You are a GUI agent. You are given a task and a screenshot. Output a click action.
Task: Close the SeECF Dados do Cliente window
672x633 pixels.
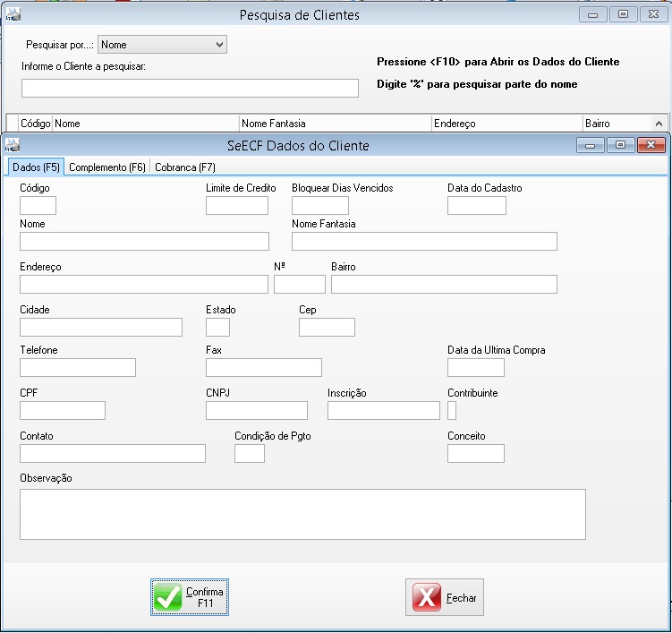(x=651, y=145)
